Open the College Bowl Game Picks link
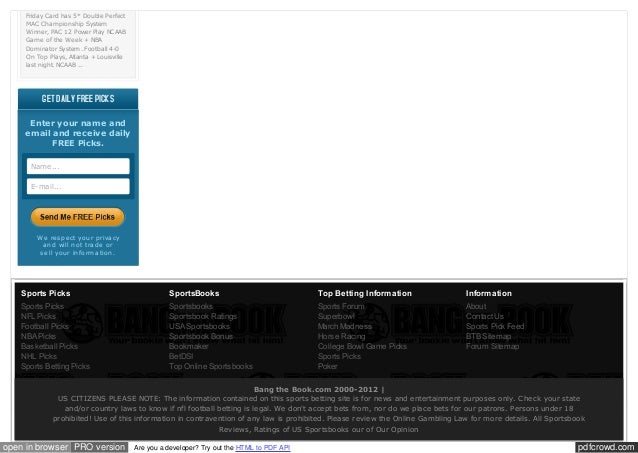The width and height of the screenshot is (638, 453). coord(362,346)
